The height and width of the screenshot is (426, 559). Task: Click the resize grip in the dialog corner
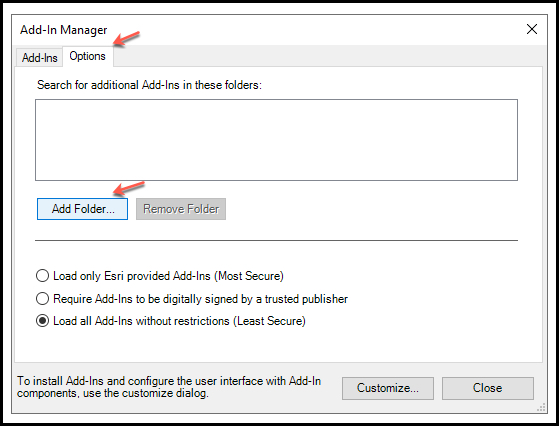(x=541, y=407)
